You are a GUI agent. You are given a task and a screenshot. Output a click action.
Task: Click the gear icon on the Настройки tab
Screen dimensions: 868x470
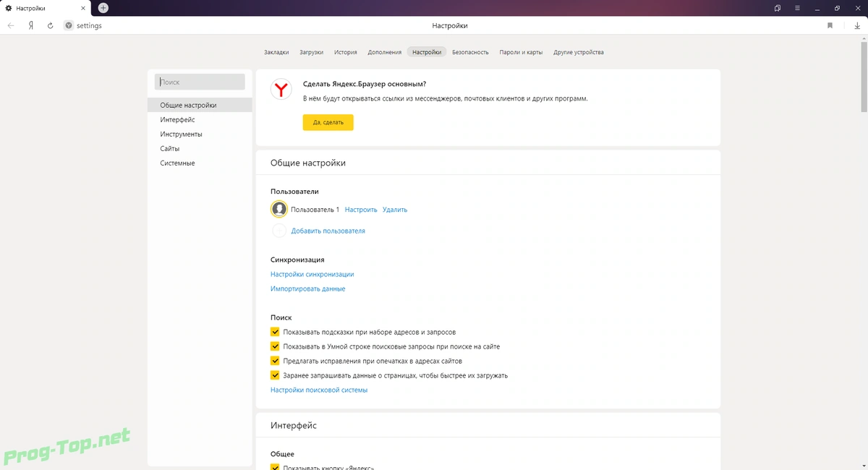pyautogui.click(x=8, y=8)
